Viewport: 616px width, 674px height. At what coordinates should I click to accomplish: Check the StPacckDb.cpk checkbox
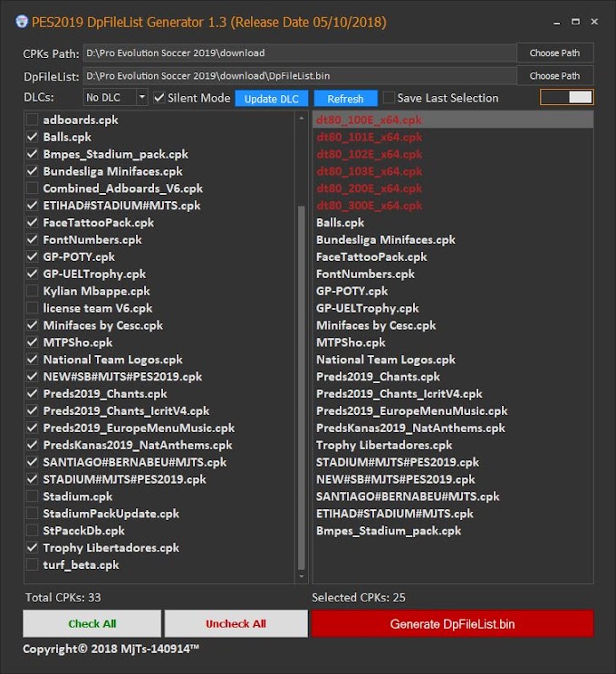tap(33, 531)
